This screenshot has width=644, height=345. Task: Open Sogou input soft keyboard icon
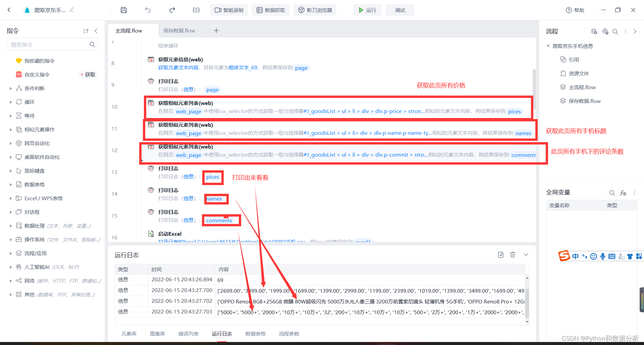click(x=612, y=256)
